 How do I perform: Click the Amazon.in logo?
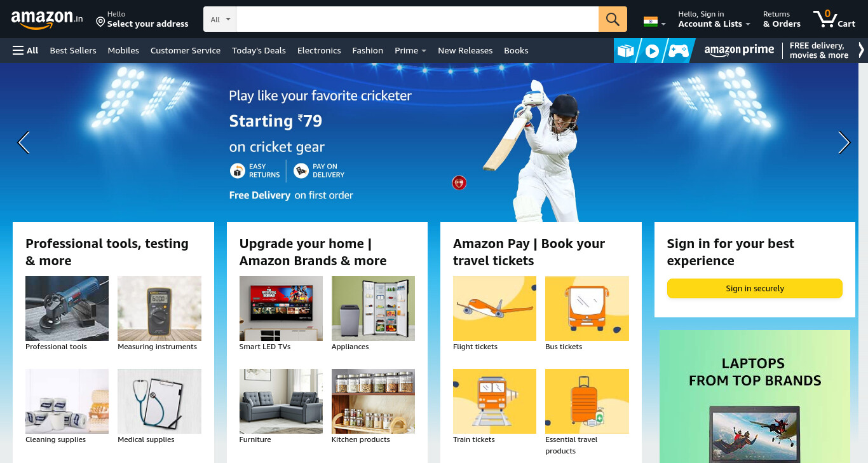coord(47,19)
